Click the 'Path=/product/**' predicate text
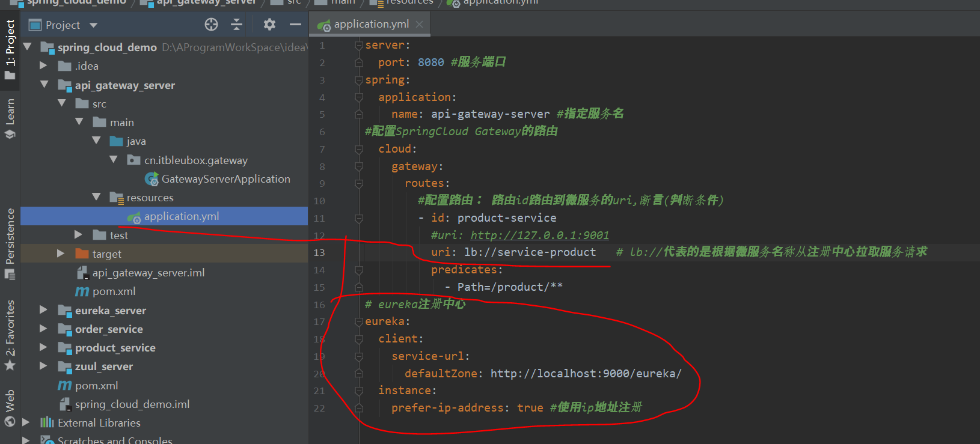The width and height of the screenshot is (980, 444). (x=510, y=287)
